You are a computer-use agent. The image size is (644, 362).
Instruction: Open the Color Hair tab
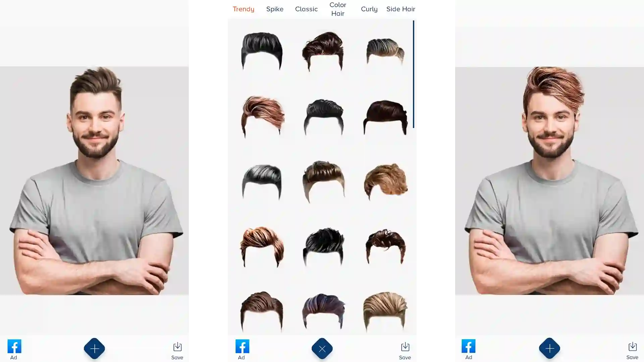tap(337, 9)
